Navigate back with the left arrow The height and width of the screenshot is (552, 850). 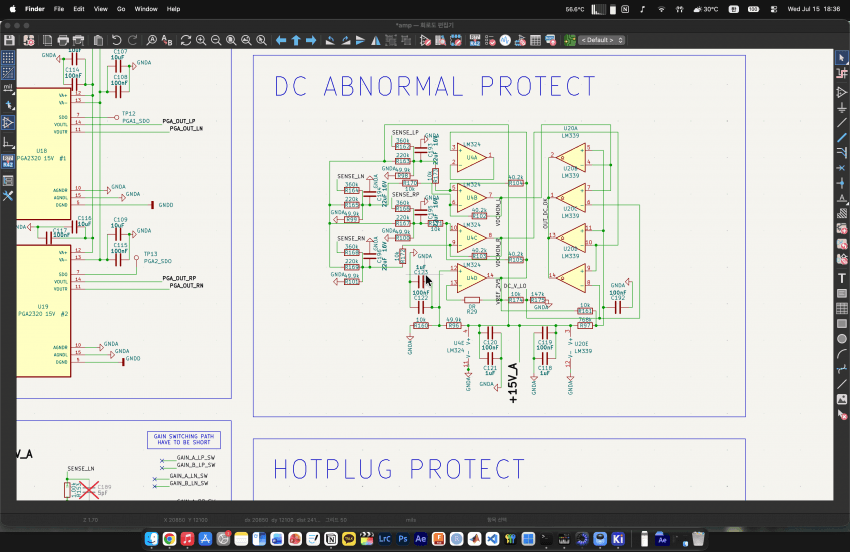[x=281, y=40]
